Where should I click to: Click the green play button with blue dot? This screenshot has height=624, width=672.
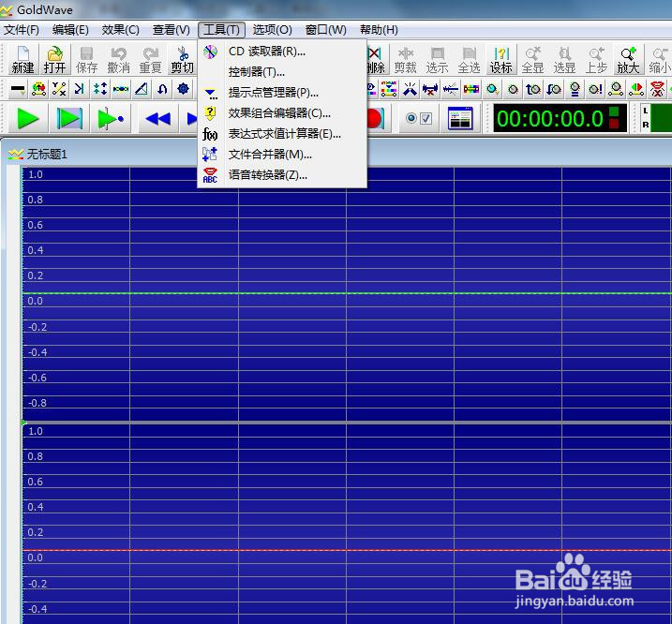coord(111,118)
